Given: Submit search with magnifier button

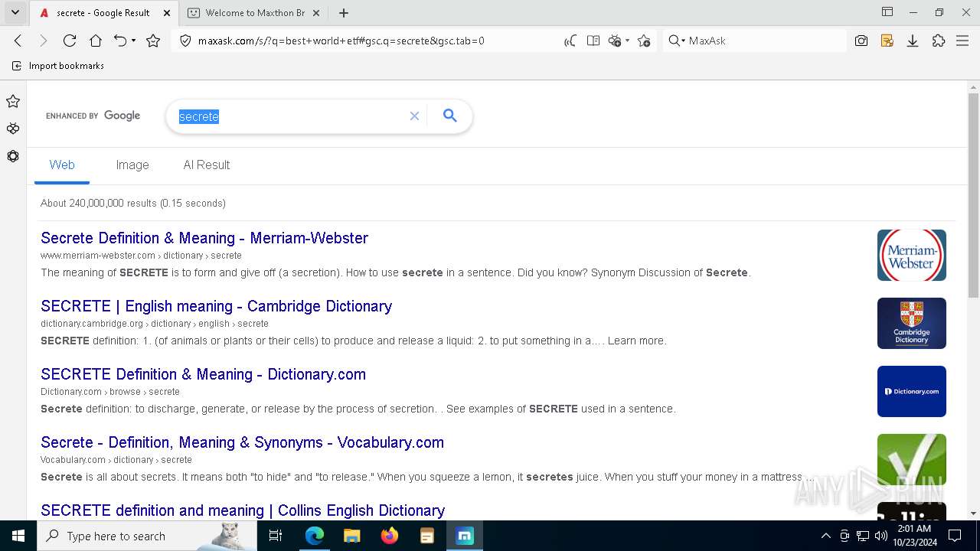Looking at the screenshot, I should (x=450, y=116).
